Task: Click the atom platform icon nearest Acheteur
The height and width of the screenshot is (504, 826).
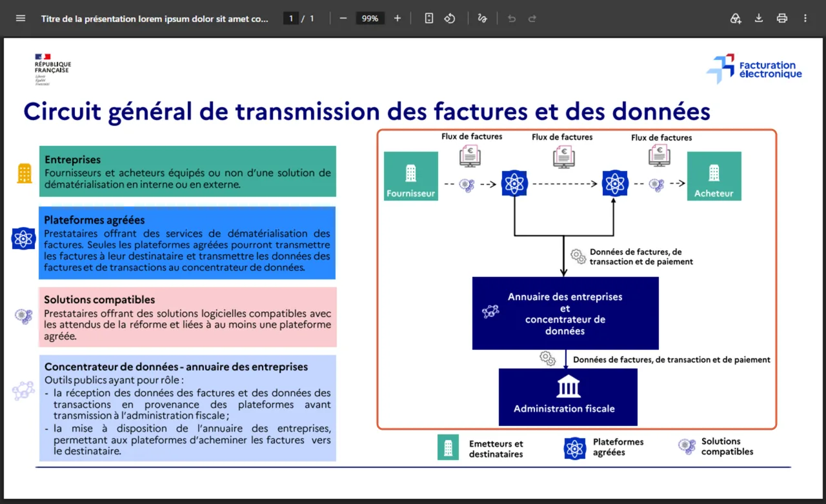Action: click(615, 184)
